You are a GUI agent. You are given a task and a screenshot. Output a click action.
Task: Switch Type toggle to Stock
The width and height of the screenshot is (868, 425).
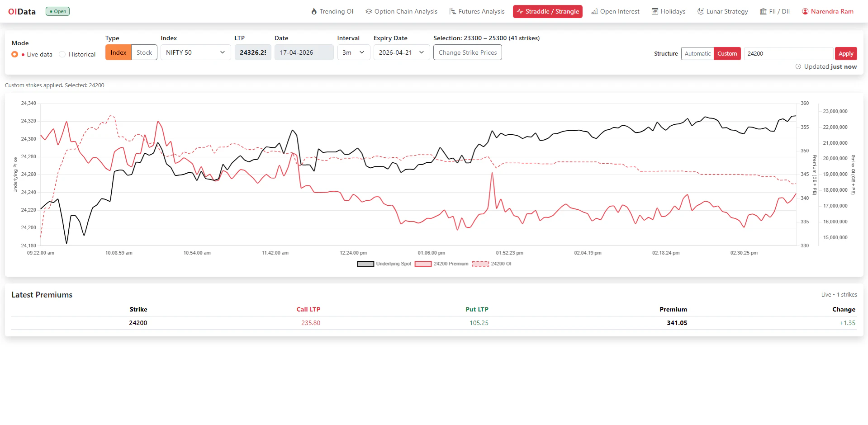[x=144, y=52]
